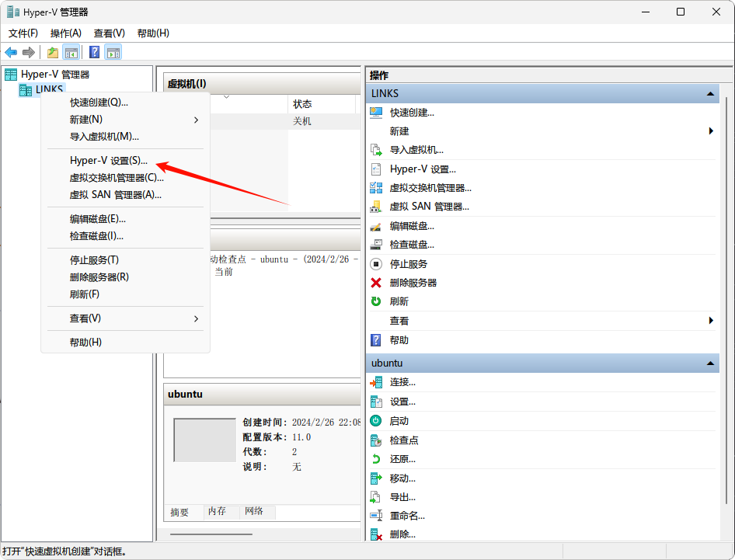Click the 状态 column header
Screen dimensions: 735x560
(322, 104)
